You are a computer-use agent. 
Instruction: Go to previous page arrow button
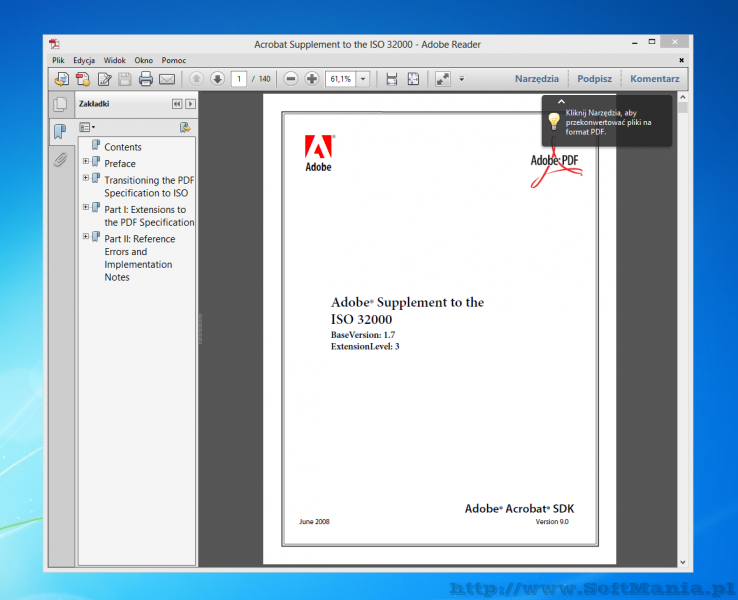(196, 79)
